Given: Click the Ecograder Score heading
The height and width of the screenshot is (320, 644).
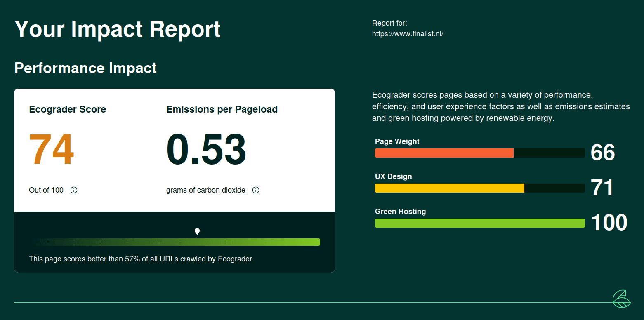Looking at the screenshot, I should pos(67,109).
